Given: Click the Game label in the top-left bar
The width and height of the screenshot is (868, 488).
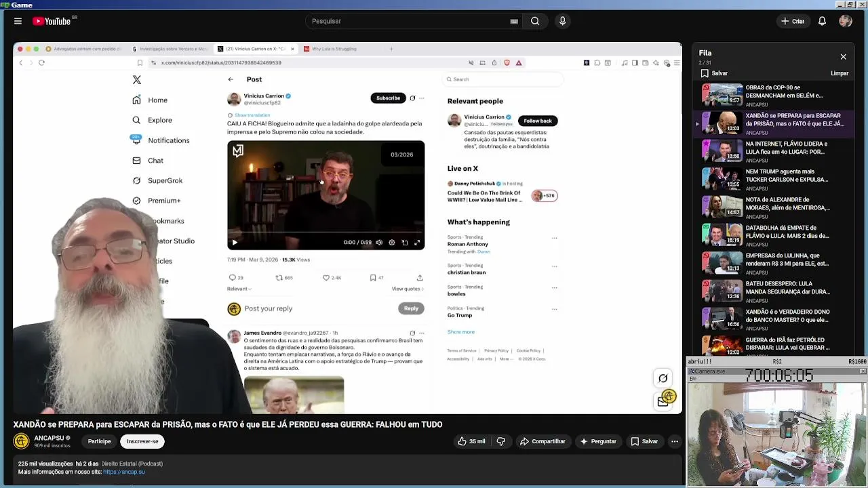Looking at the screenshot, I should coord(22,5).
